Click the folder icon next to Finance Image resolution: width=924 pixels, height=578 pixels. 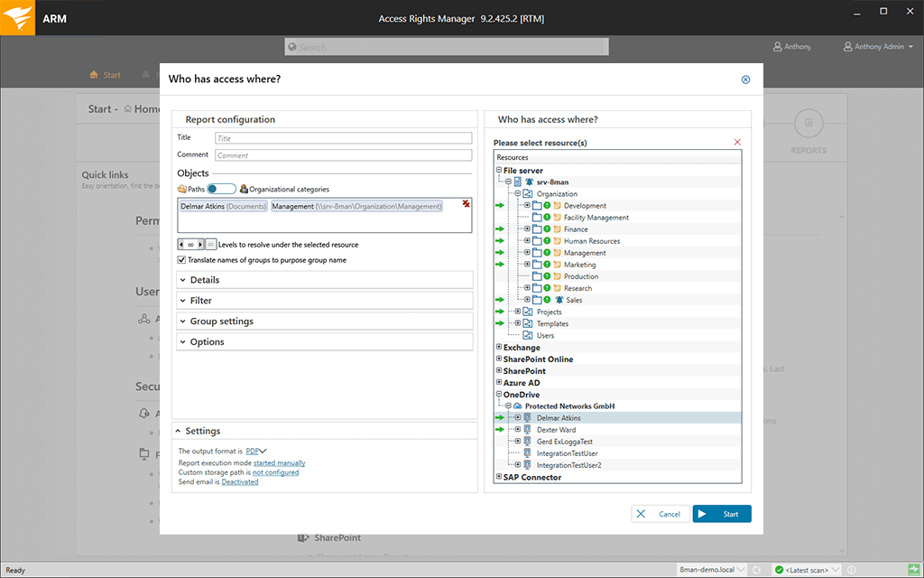538,229
